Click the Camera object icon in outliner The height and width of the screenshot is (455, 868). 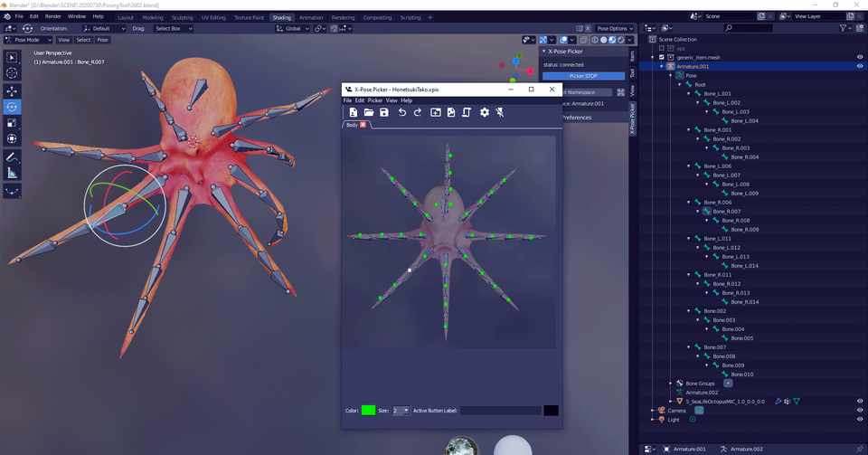(662, 411)
